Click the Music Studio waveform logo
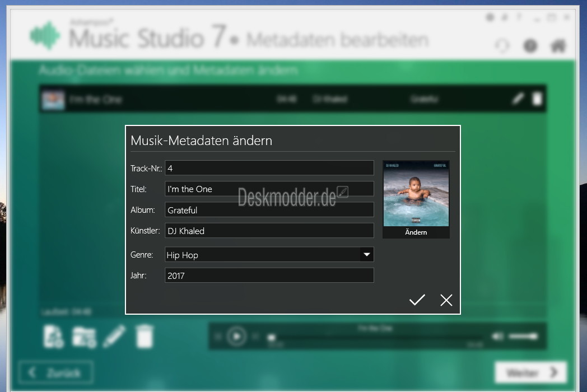The height and width of the screenshot is (392, 587). click(45, 36)
